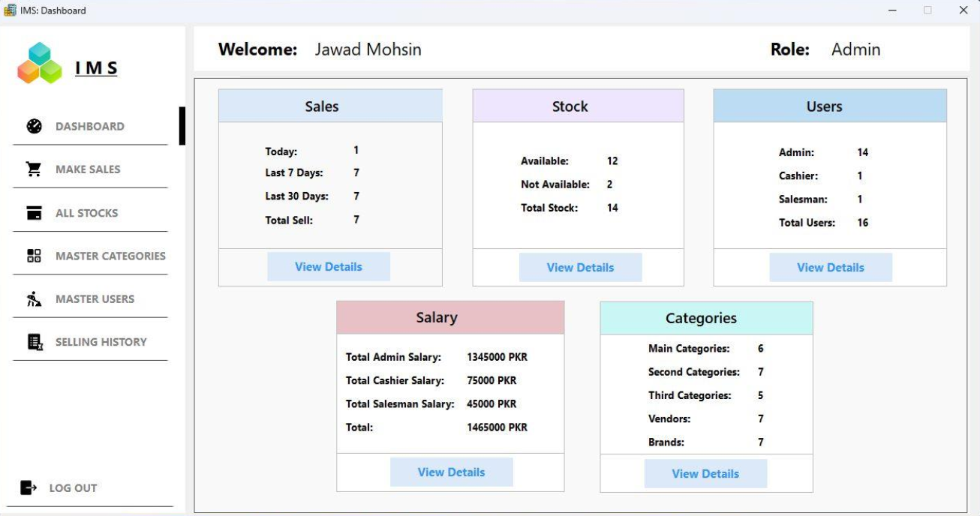
Task: Select Selling History in the sidebar
Action: 101,342
